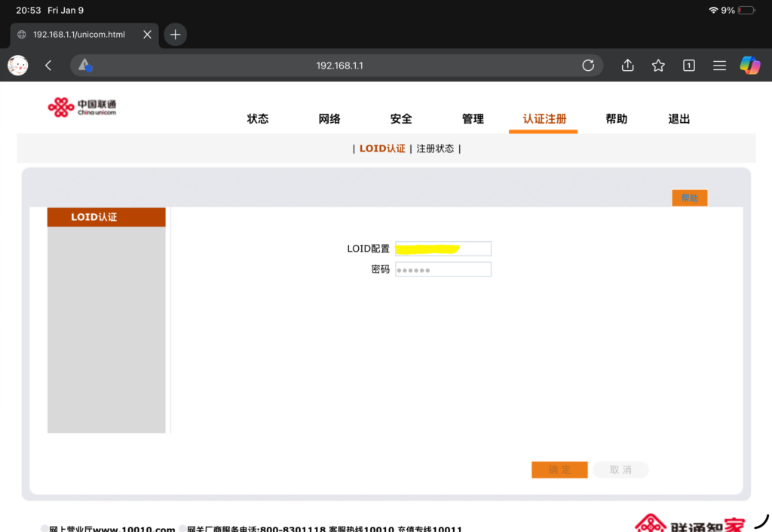Close the unicom.html tab
The image size is (772, 532).
coord(147,35)
